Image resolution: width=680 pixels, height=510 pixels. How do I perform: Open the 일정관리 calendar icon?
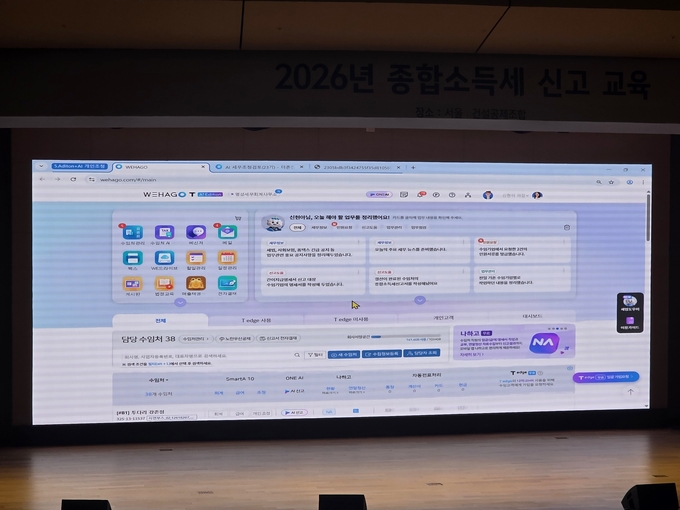pyautogui.click(x=228, y=259)
